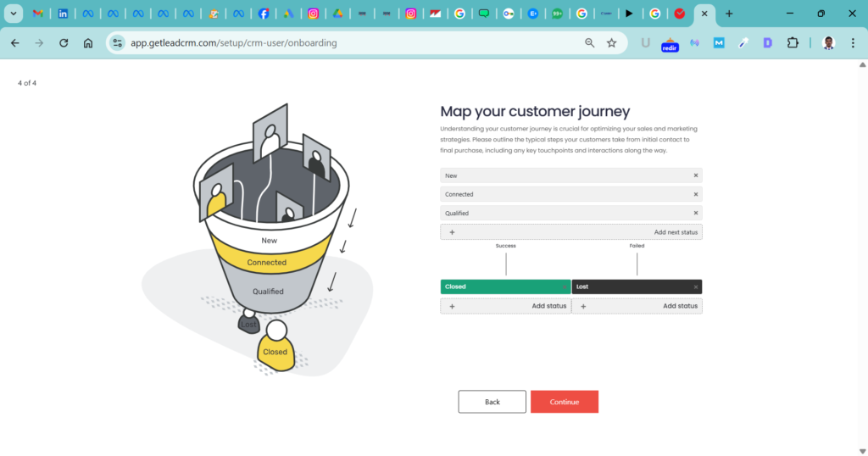Click the browser home icon

tap(88, 43)
